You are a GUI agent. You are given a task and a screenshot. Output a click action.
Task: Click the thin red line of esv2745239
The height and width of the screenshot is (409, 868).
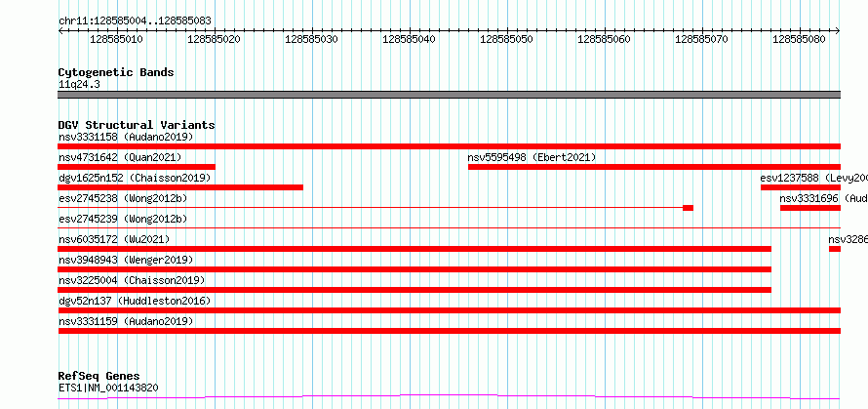(450, 227)
